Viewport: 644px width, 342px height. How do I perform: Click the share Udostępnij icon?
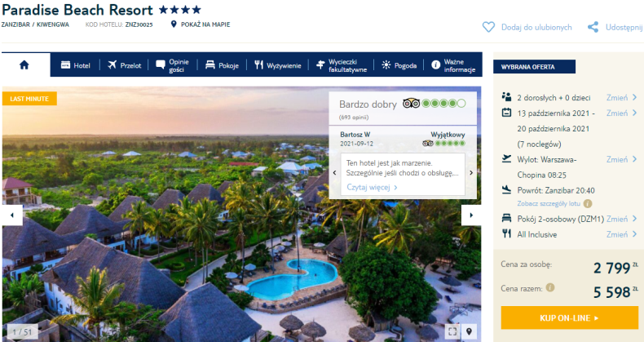tap(593, 27)
